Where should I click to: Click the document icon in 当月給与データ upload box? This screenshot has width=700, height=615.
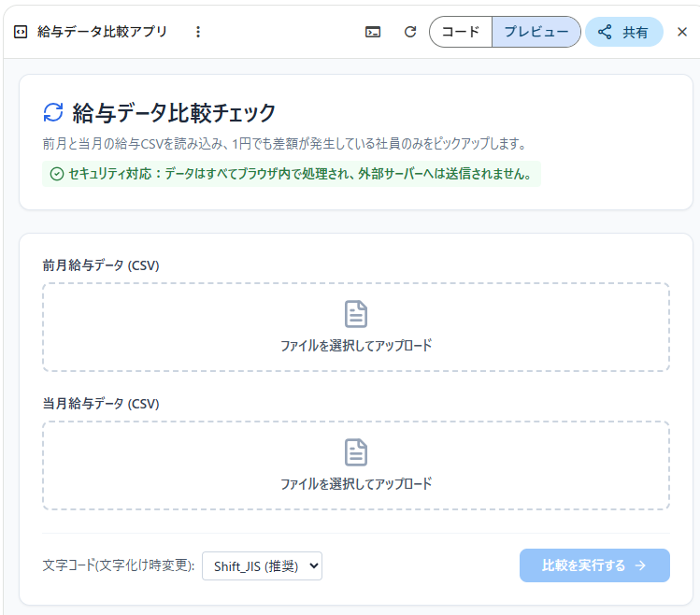click(356, 452)
